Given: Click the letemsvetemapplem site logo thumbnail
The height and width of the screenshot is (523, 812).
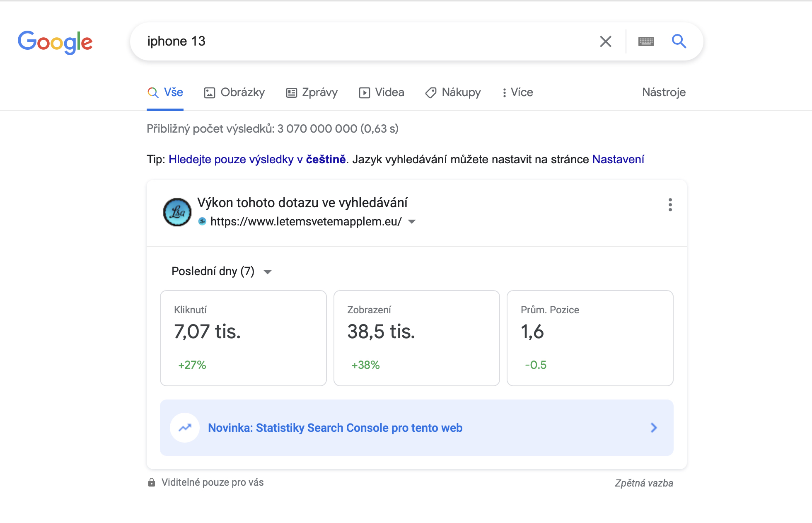Looking at the screenshot, I should coord(177,212).
